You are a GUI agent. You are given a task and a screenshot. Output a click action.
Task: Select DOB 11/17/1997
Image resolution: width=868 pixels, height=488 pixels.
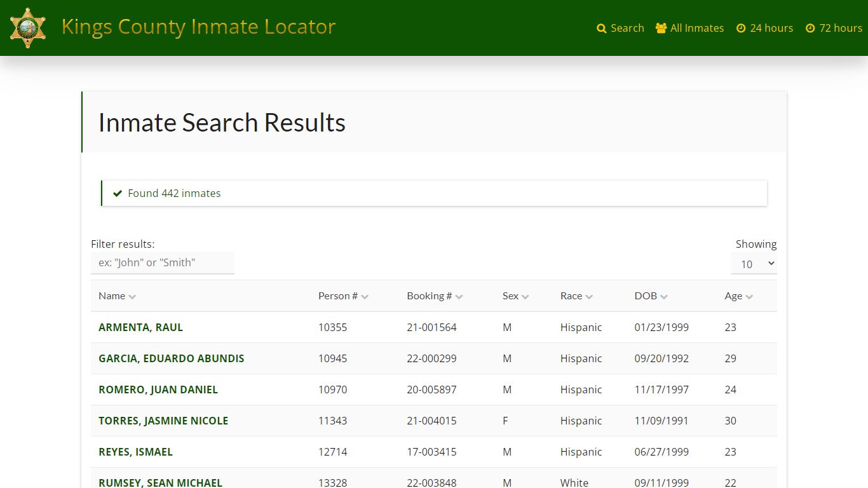tap(661, 390)
